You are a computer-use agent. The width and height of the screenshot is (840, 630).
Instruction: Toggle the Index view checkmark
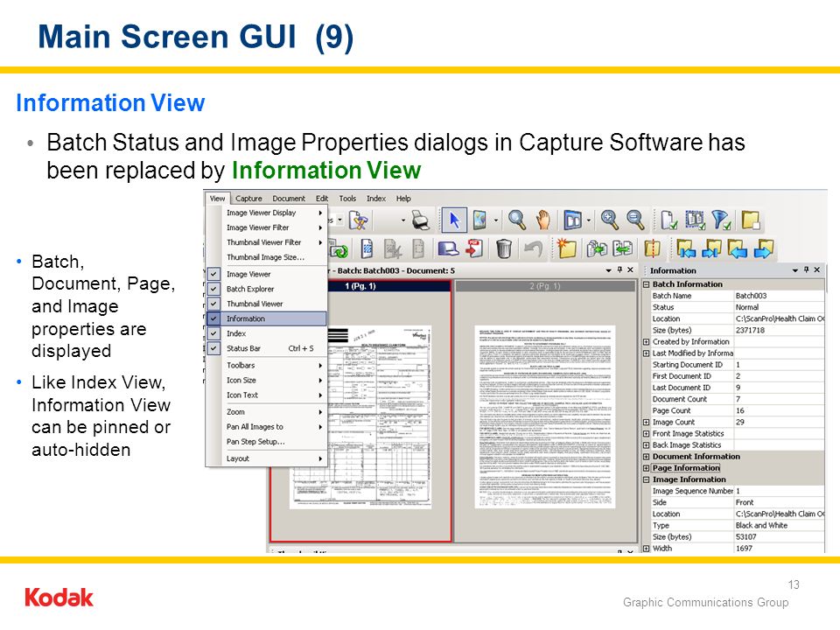tap(213, 333)
